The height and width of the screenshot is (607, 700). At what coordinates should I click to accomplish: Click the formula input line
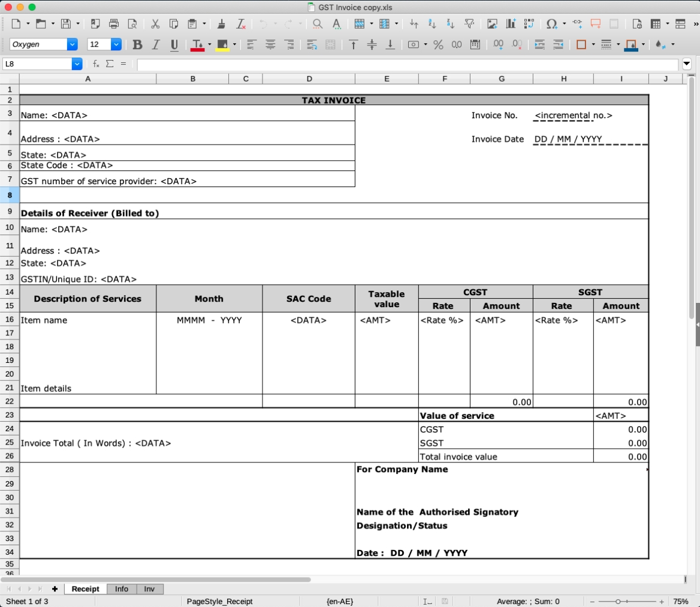click(408, 64)
